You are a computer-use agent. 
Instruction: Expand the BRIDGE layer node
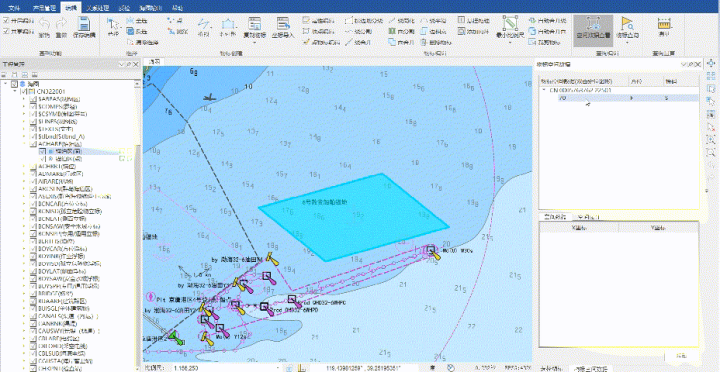(24, 293)
